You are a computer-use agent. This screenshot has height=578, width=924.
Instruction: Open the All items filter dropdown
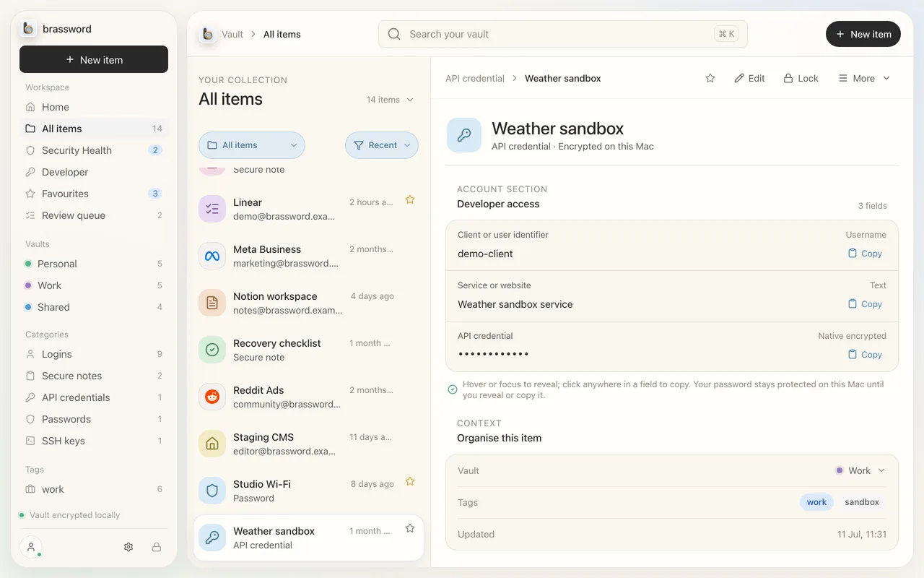point(252,145)
